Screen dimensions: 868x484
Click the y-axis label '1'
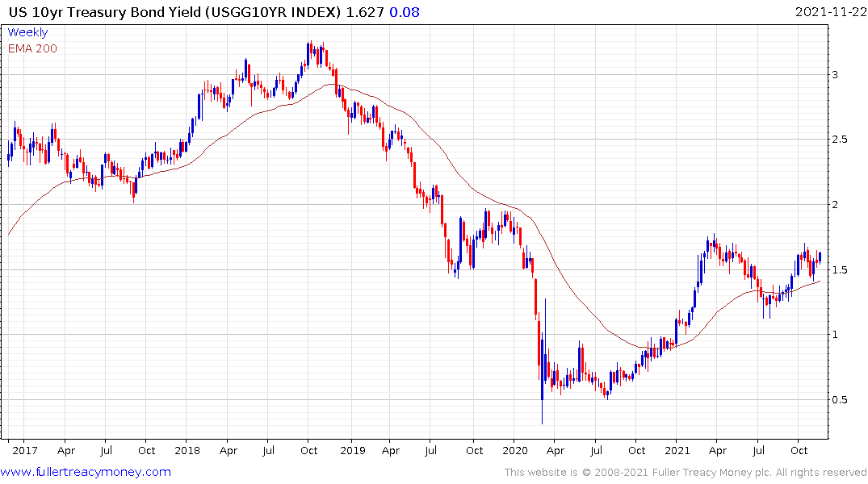(x=835, y=335)
